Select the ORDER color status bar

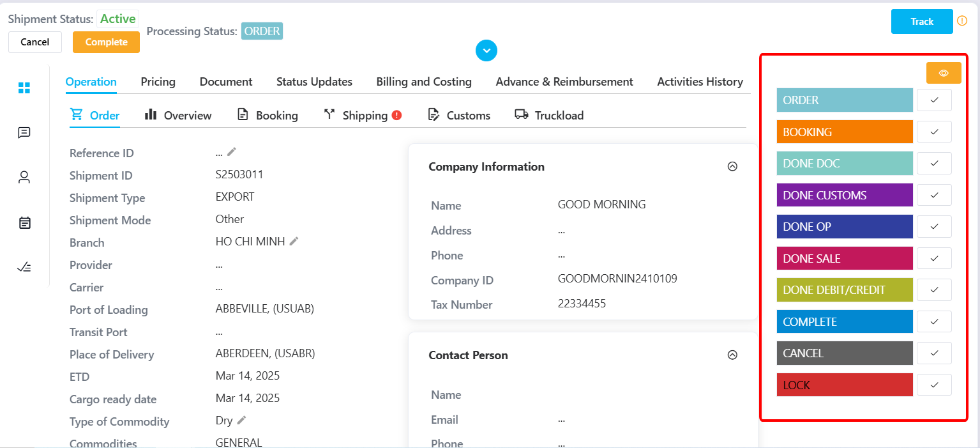click(845, 100)
